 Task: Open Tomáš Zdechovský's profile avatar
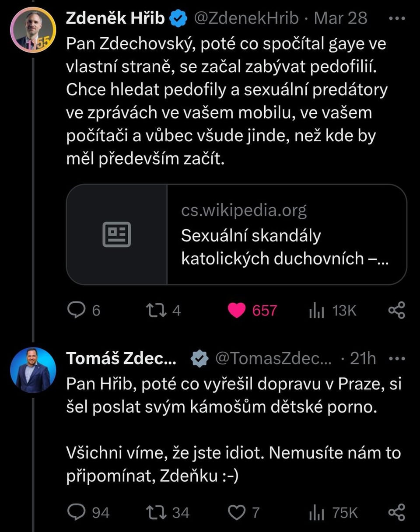pos(33,370)
